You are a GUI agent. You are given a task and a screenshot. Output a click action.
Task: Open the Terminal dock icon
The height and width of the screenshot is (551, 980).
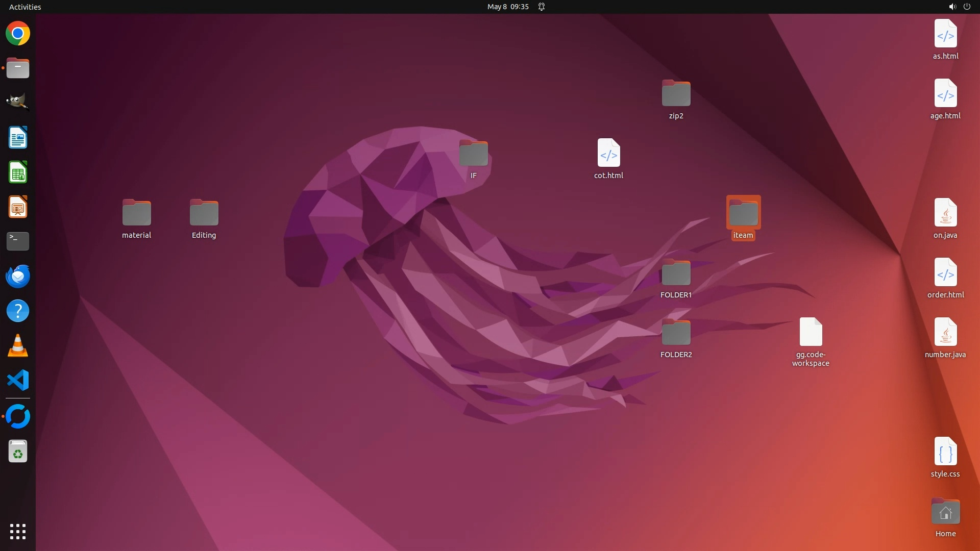[18, 241]
